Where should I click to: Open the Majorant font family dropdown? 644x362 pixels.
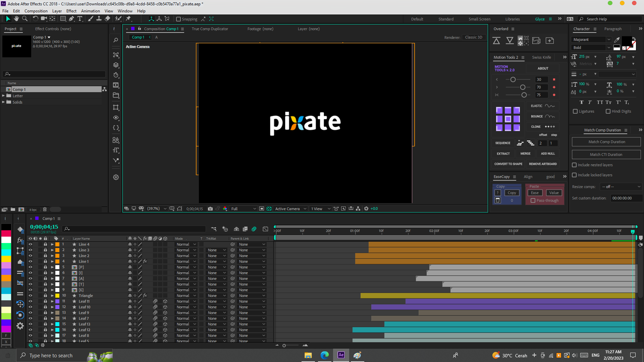(x=591, y=40)
